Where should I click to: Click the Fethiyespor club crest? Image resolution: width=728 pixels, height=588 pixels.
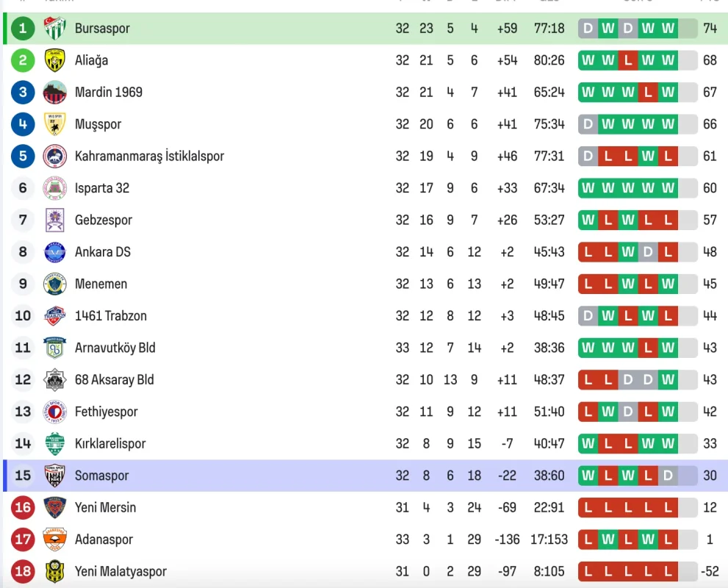click(55, 412)
